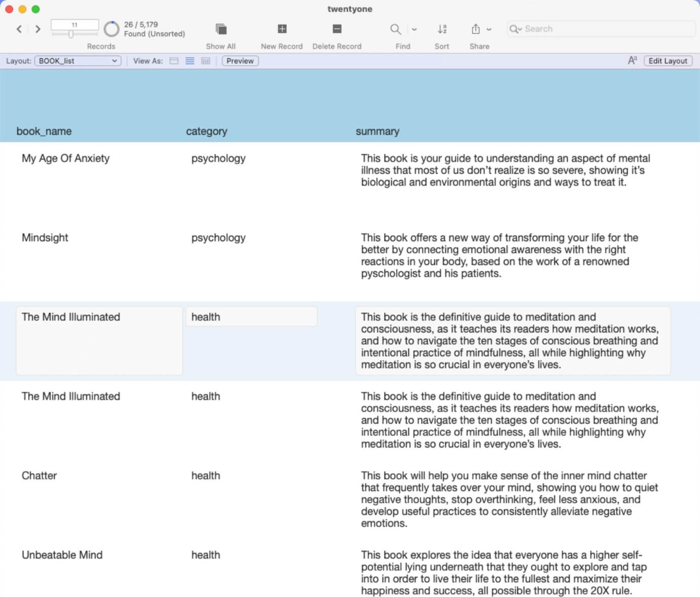Viewport: 700px width, 597px height.
Task: Click the My Age Of Anxiety summary text
Action: [x=505, y=170]
